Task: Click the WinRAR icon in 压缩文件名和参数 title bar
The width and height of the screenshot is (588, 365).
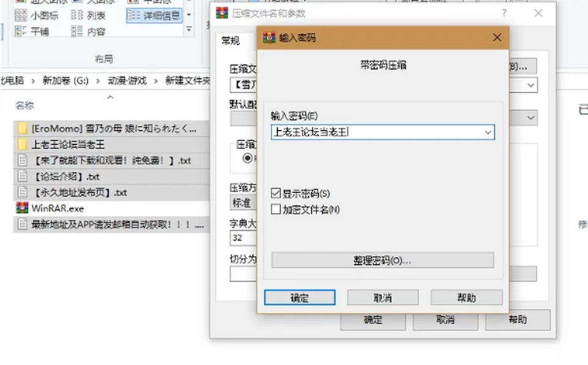Action: click(x=222, y=13)
